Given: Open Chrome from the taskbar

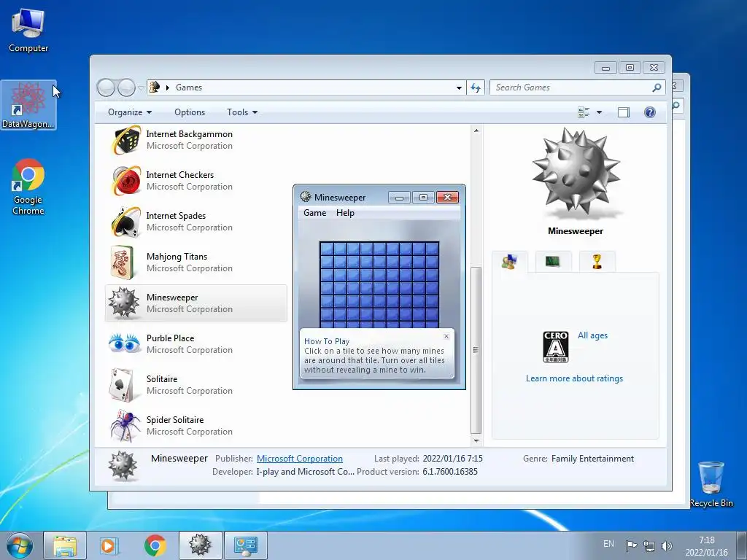Looking at the screenshot, I should tap(155, 545).
